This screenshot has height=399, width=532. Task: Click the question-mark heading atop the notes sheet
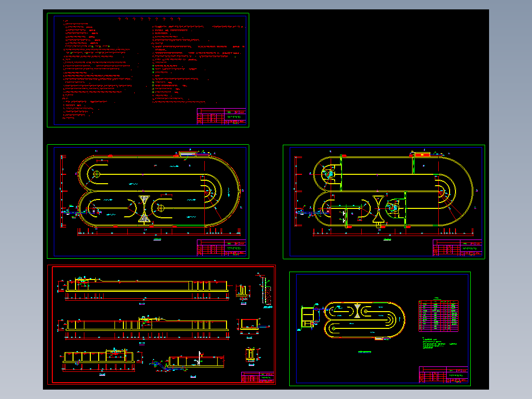pyautogui.click(x=149, y=19)
